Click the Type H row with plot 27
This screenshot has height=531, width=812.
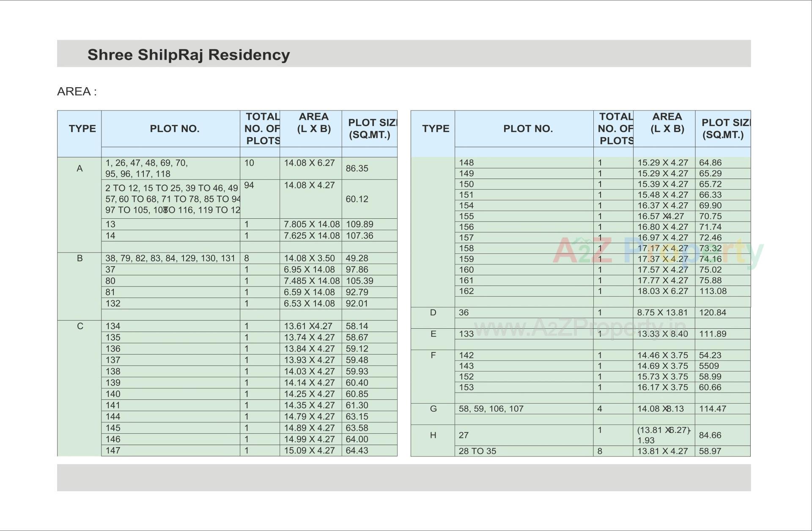point(433,435)
